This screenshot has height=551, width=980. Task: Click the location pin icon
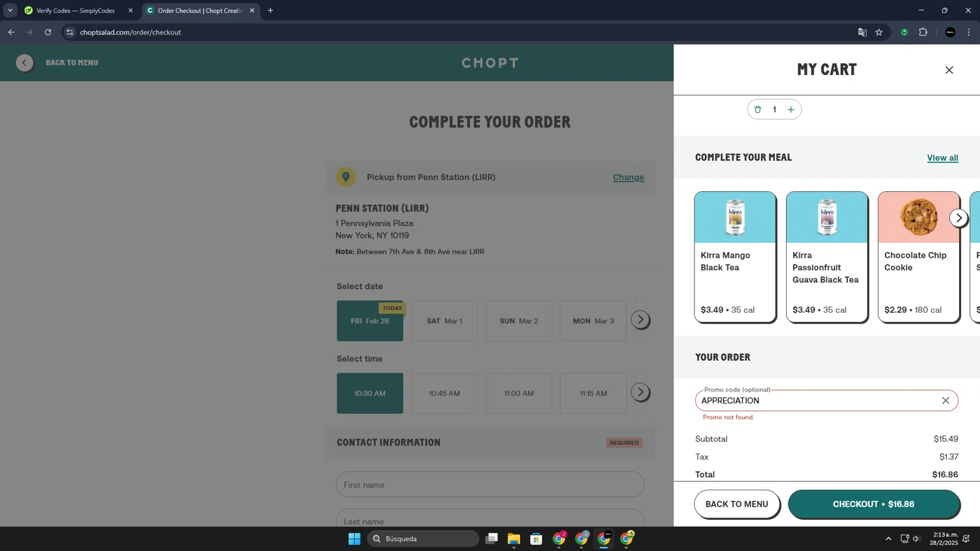[x=346, y=177]
